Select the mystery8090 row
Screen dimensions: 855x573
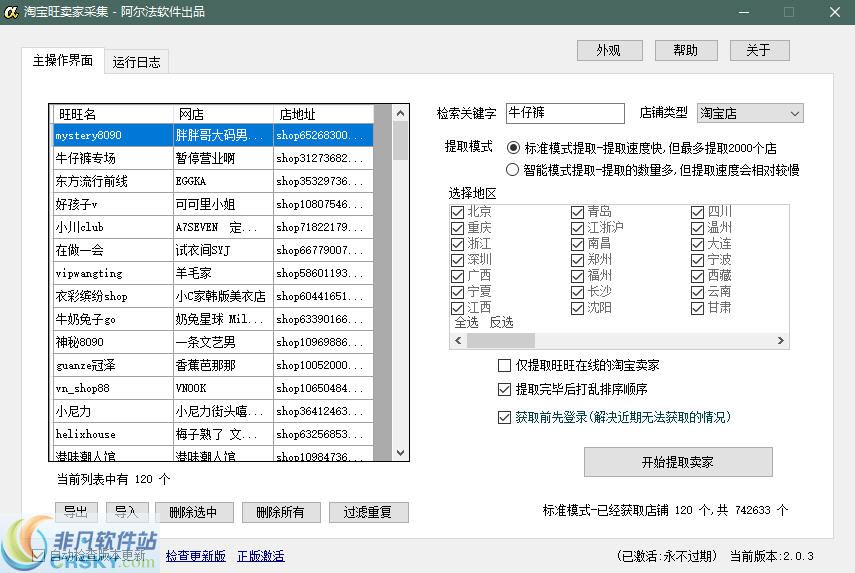pyautogui.click(x=213, y=135)
